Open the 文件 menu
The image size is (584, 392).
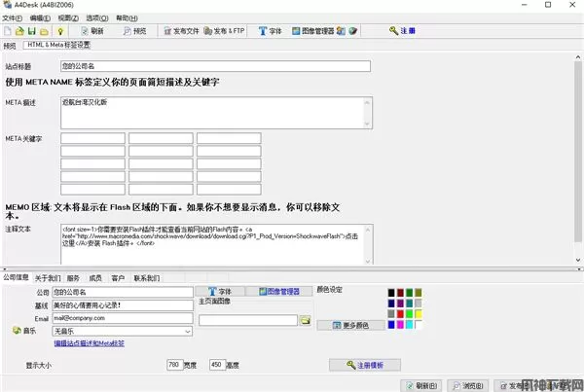[12, 18]
